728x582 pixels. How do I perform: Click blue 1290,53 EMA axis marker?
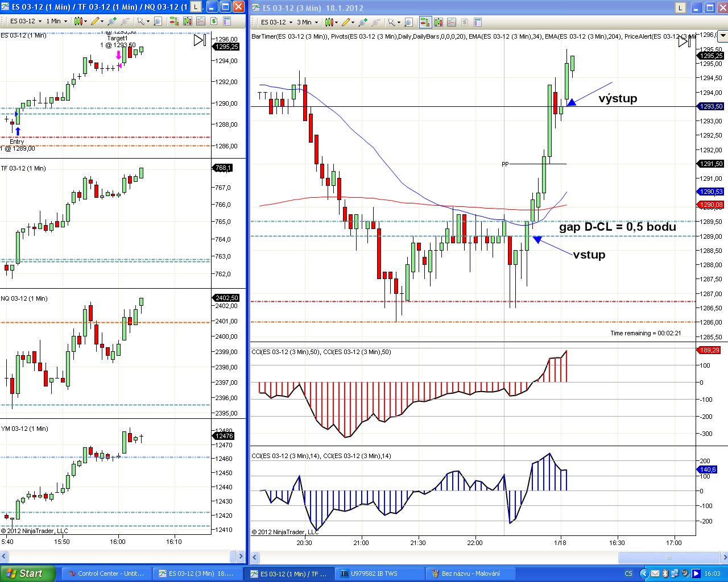click(x=711, y=192)
